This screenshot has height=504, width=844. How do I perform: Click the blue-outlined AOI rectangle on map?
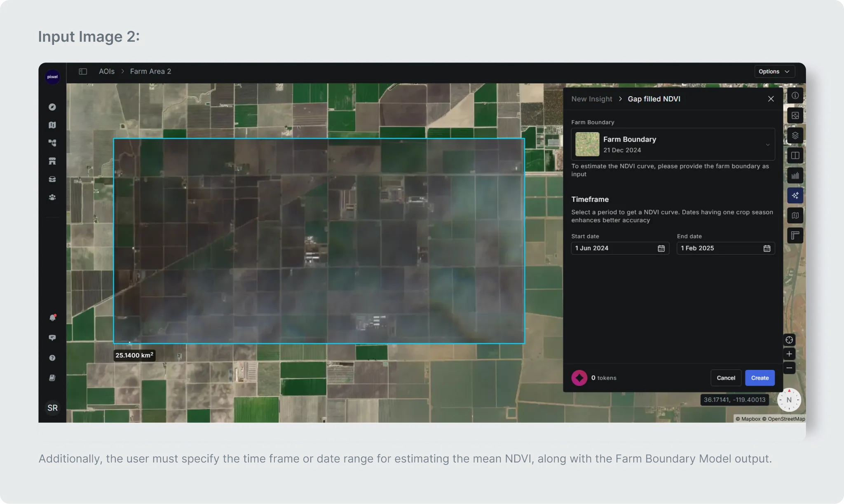[x=319, y=241]
